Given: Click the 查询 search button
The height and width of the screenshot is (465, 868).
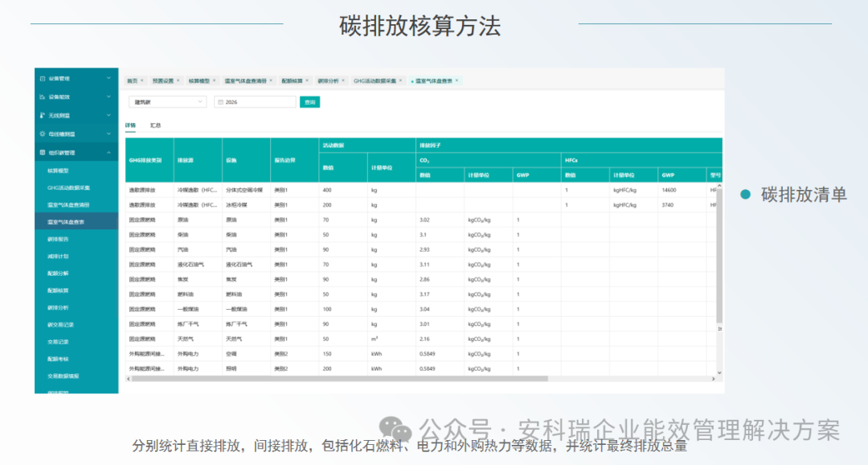Looking at the screenshot, I should pos(309,101).
